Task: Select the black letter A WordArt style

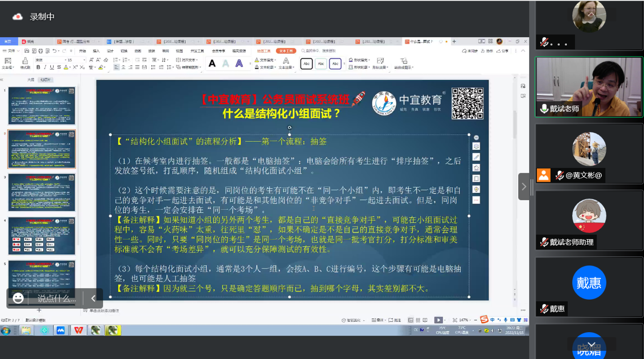Action: point(212,63)
